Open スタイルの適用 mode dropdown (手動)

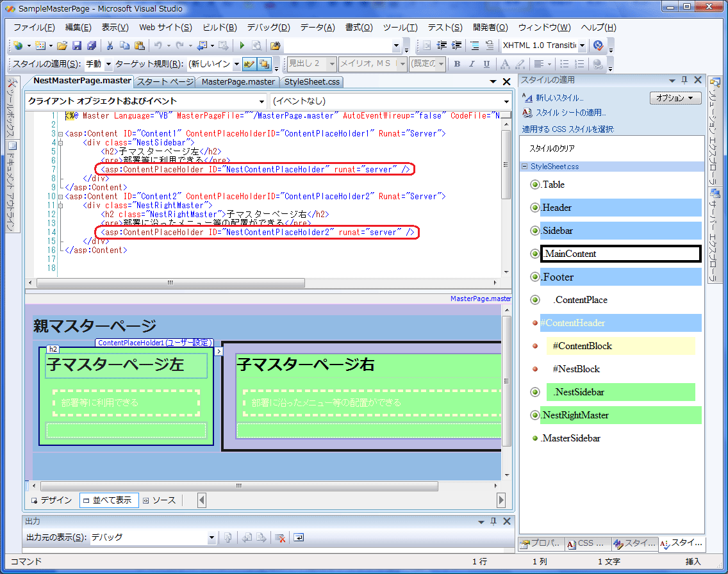(108, 64)
